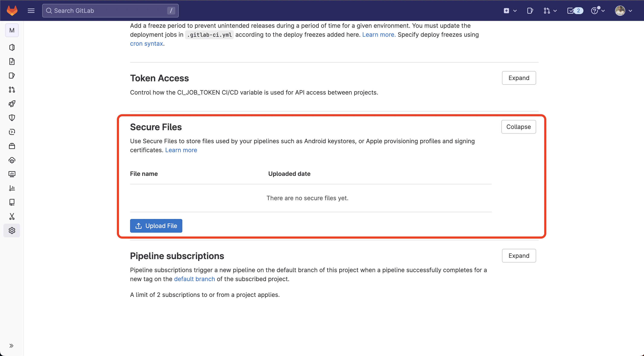Open Analytics chart sidebar icon
The height and width of the screenshot is (356, 644).
pos(12,188)
